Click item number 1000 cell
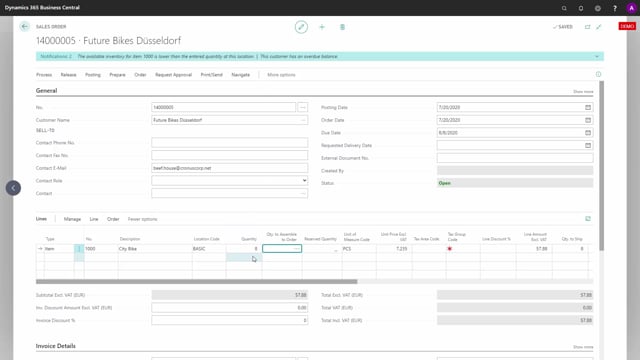 [x=101, y=249]
